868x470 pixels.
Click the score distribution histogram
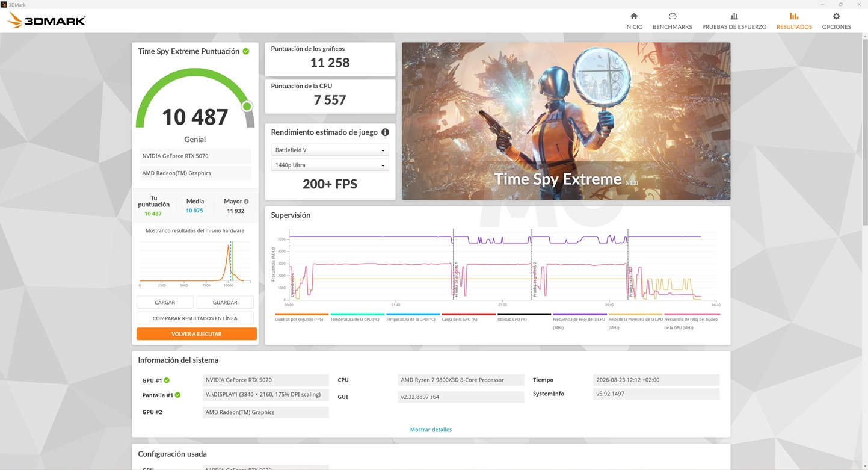tap(195, 263)
